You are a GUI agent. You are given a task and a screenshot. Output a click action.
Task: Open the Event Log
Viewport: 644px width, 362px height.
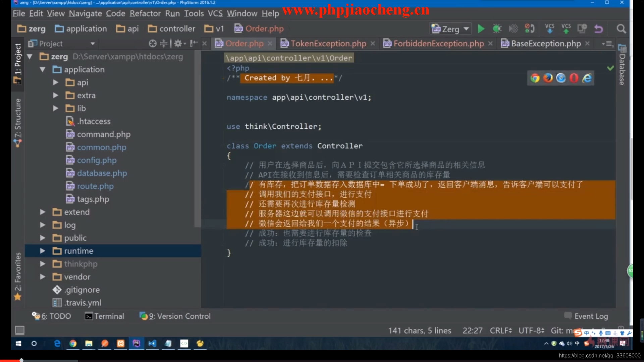(x=586, y=316)
